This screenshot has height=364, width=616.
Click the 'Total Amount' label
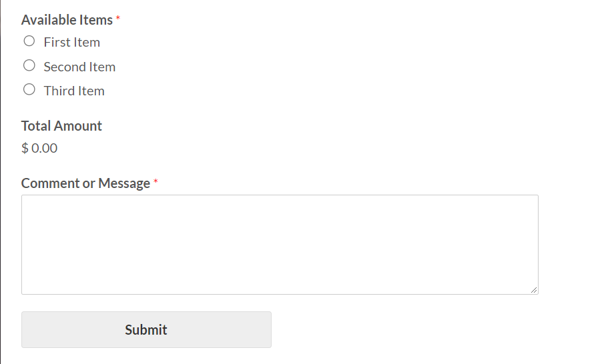point(61,126)
